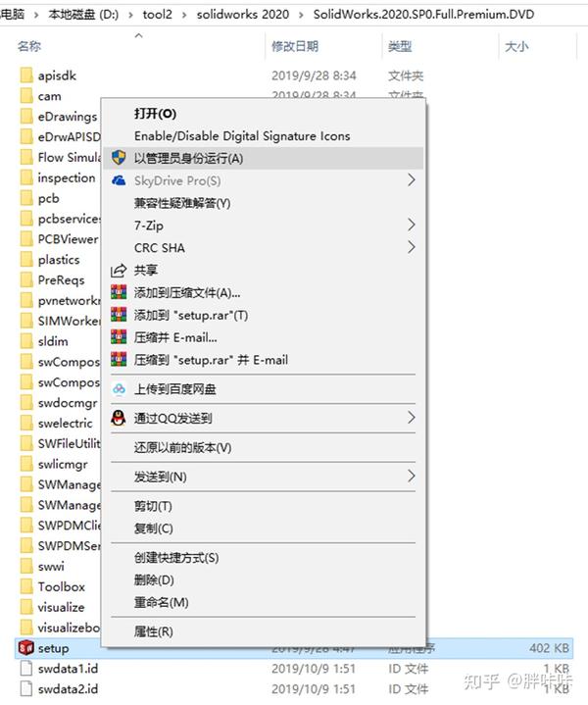Click the tool2 breadcrumb segment

[x=158, y=15]
